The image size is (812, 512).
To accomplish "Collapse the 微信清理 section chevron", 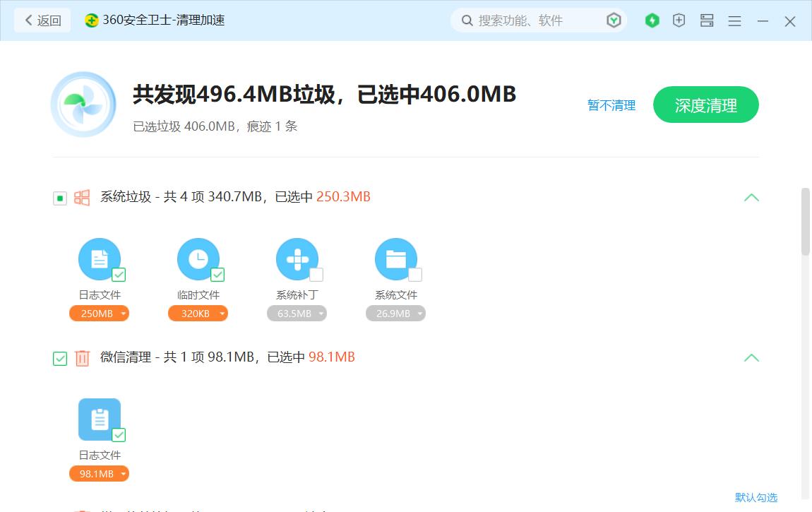I will coord(751,358).
